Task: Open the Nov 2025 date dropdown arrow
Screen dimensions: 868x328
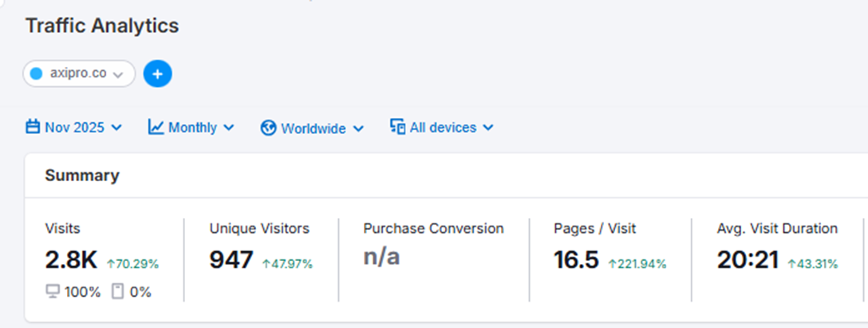Action: coord(116,128)
